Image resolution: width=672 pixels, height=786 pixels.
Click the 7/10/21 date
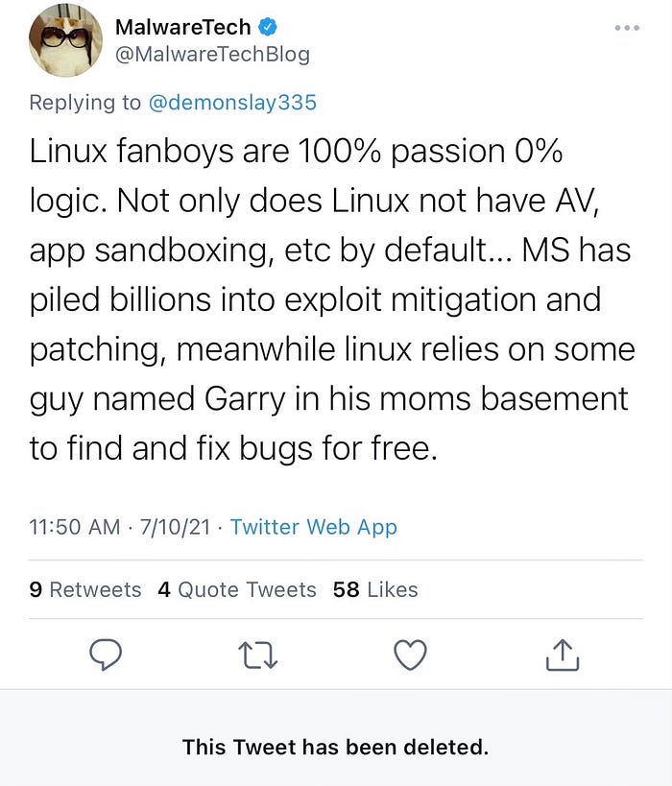point(175,527)
